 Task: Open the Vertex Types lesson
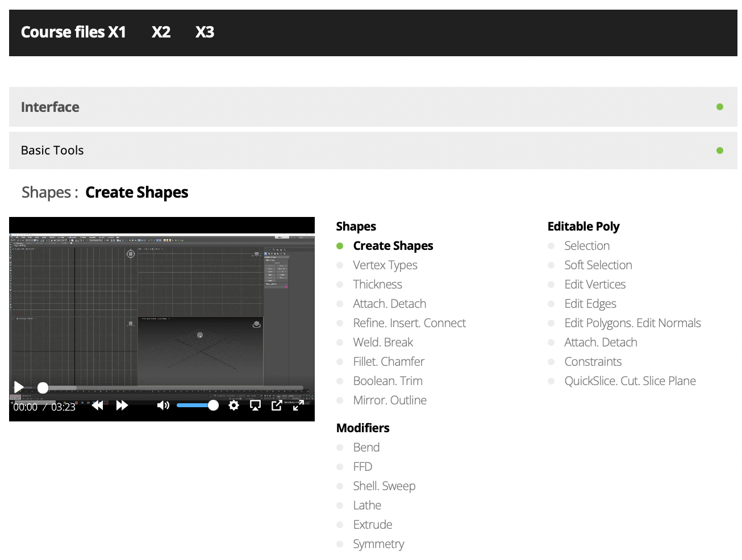click(x=385, y=265)
